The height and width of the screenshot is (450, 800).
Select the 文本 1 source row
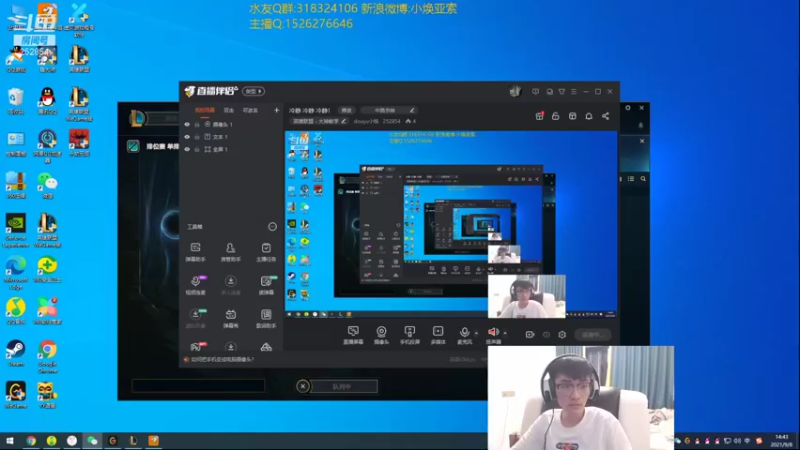coord(232,137)
